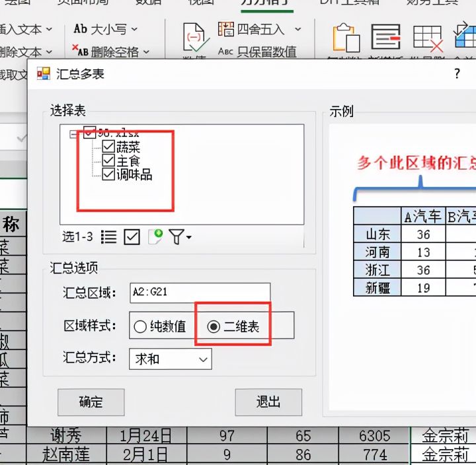Image resolution: width=476 pixels, height=465 pixels.
Task: Open the filter funnel dropdown
Action: pos(180,237)
